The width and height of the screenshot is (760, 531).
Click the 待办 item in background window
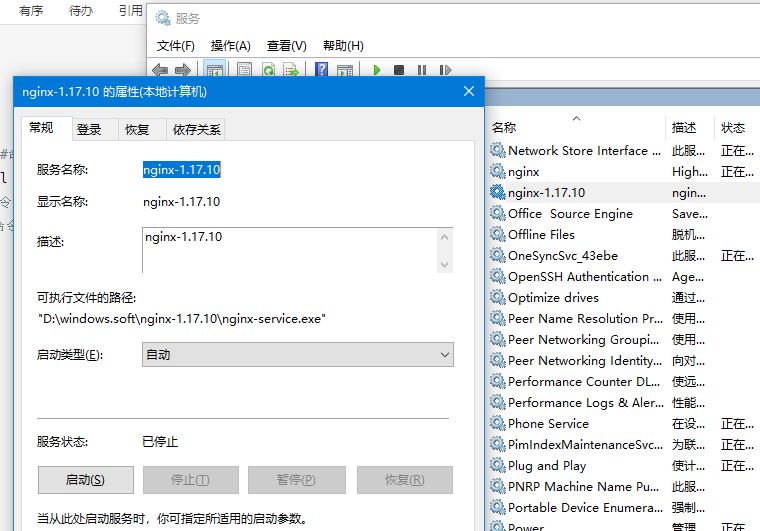(81, 11)
